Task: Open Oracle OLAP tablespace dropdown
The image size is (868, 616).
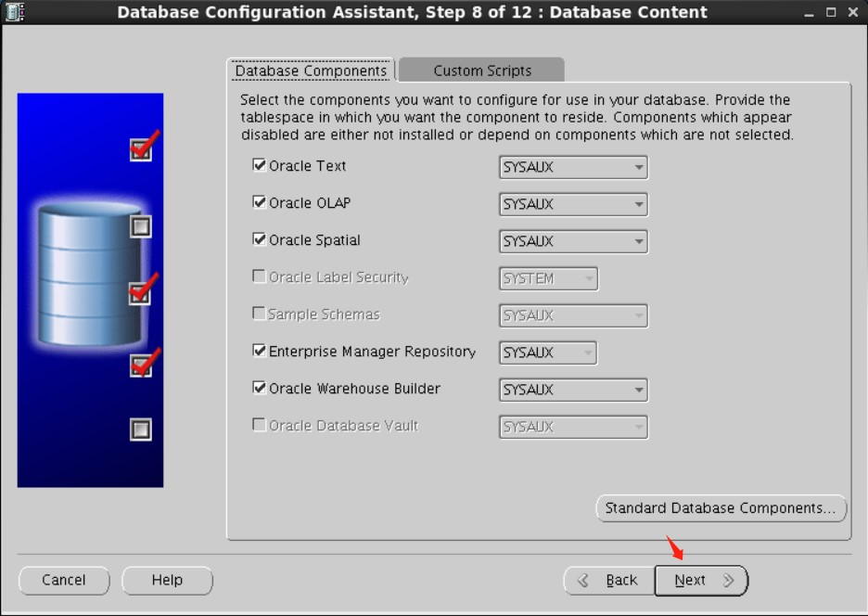Action: (x=573, y=204)
